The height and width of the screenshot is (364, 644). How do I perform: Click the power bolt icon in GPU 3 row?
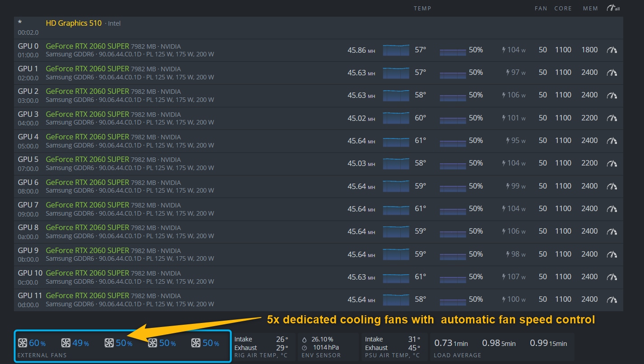(504, 118)
